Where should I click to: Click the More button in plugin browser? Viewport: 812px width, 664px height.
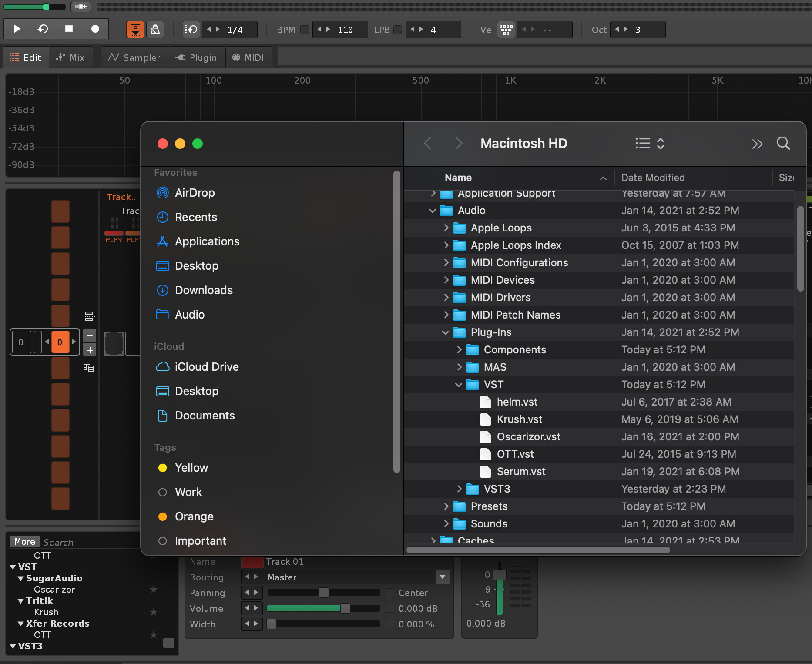[25, 542]
